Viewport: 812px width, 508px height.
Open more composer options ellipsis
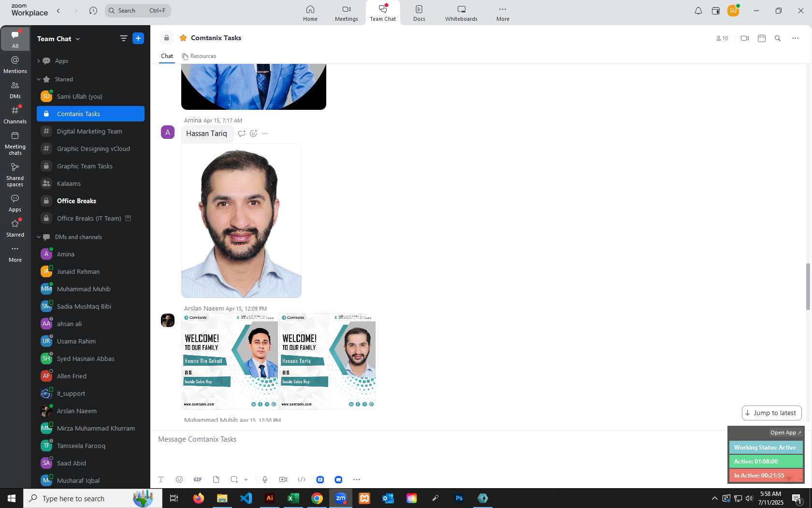click(357, 479)
